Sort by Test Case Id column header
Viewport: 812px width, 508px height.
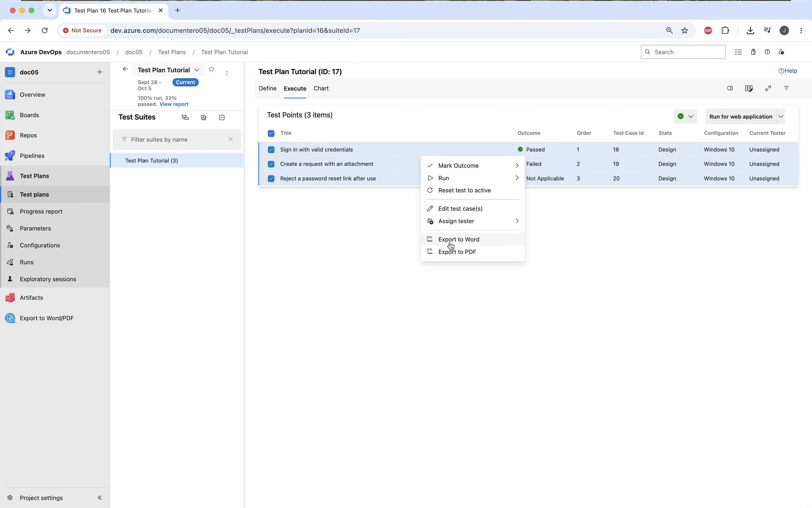click(x=628, y=133)
